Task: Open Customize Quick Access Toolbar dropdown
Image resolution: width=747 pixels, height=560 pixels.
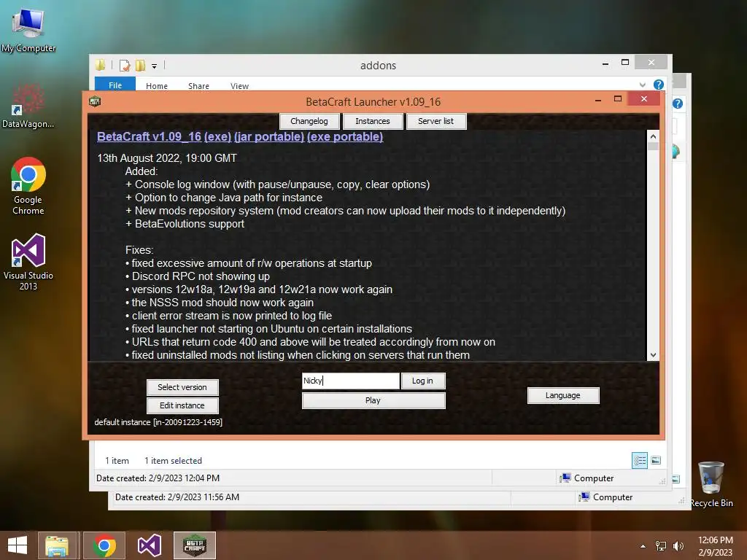Action: 155,66
